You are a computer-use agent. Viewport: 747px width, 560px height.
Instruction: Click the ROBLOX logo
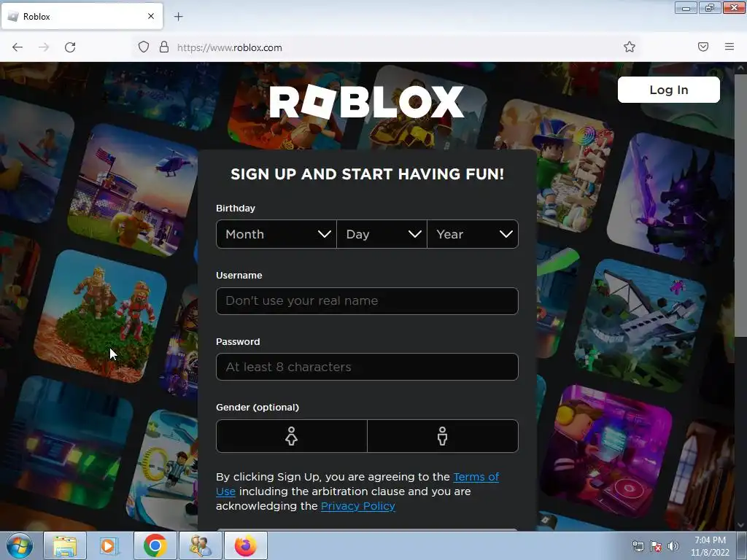(366, 101)
